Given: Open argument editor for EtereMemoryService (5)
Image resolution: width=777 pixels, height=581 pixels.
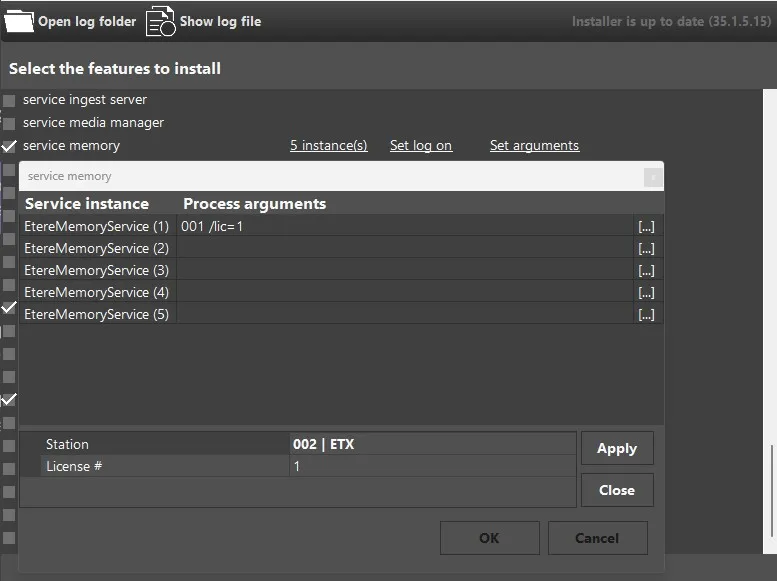Looking at the screenshot, I should pos(646,315).
